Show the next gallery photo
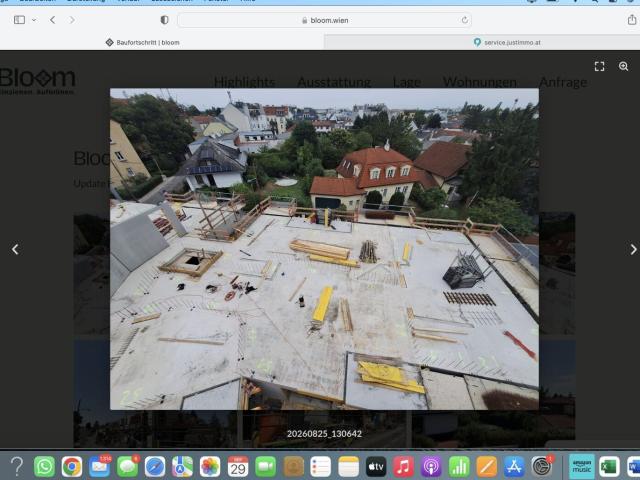Image resolution: width=640 pixels, height=480 pixels. pos(633,249)
